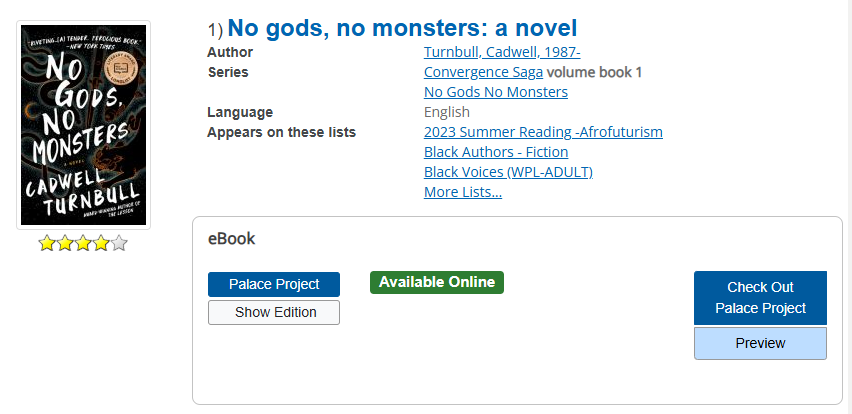Viewport: 852px width, 414px height.
Task: Give a four-star rating
Action: (x=101, y=243)
